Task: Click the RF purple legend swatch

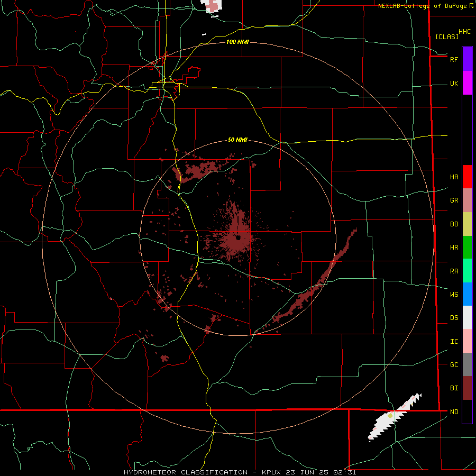Action: click(x=467, y=59)
